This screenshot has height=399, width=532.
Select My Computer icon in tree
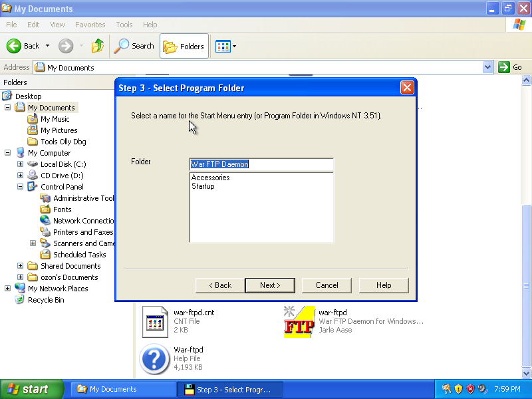20,153
